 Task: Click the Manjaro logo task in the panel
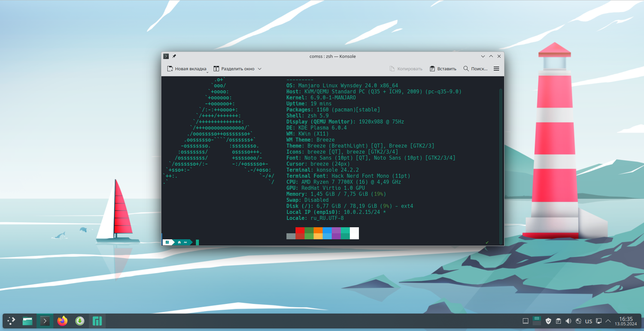(x=97, y=321)
